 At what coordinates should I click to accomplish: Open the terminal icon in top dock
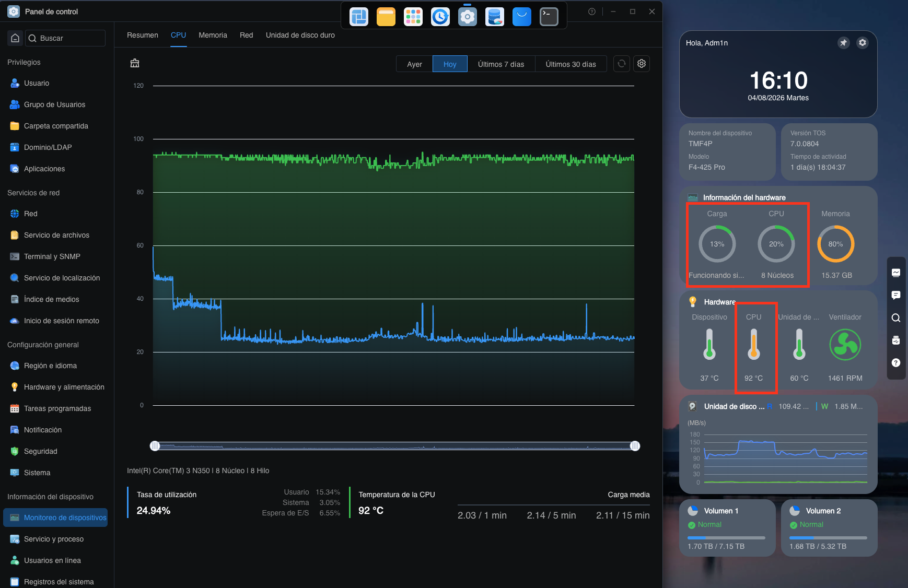click(549, 17)
